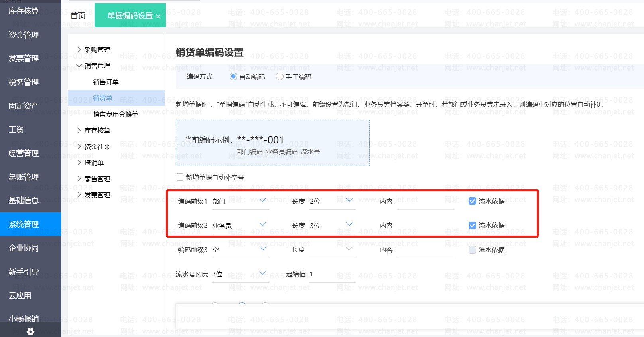Open the 编码前缀2 长度 3位 dropdown
Viewport: 644px width, 337px height.
coord(332,226)
